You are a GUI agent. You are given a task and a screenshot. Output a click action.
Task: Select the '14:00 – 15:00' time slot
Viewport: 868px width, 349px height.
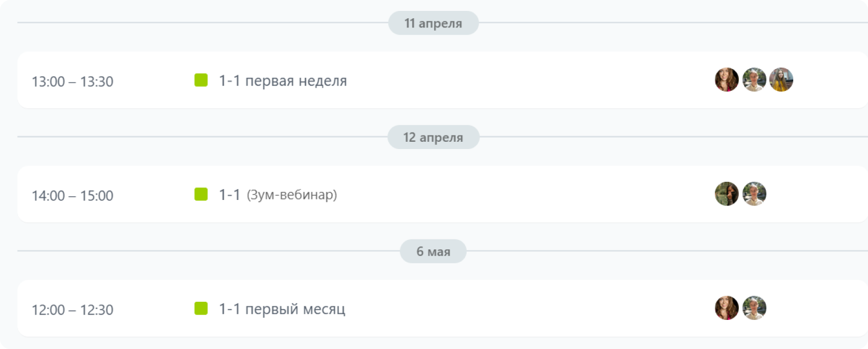click(73, 195)
